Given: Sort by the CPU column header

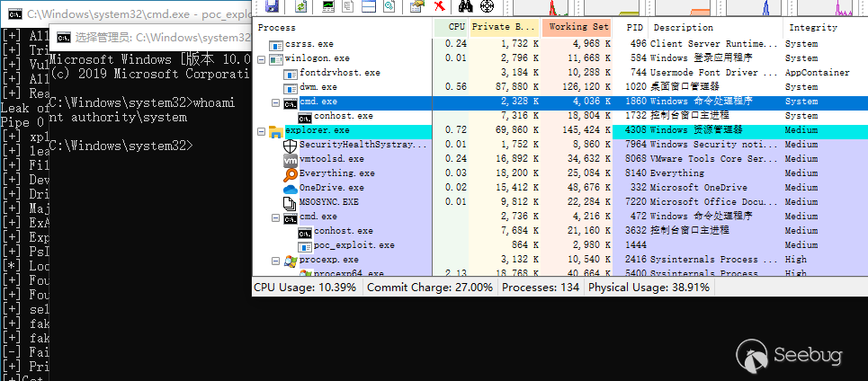Looking at the screenshot, I should point(450,27).
